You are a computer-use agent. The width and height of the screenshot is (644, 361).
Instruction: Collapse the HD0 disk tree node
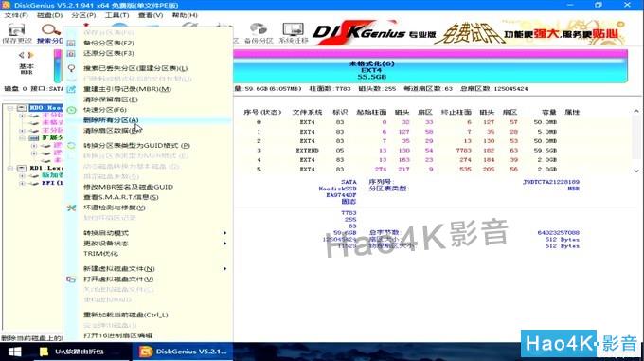[10, 108]
